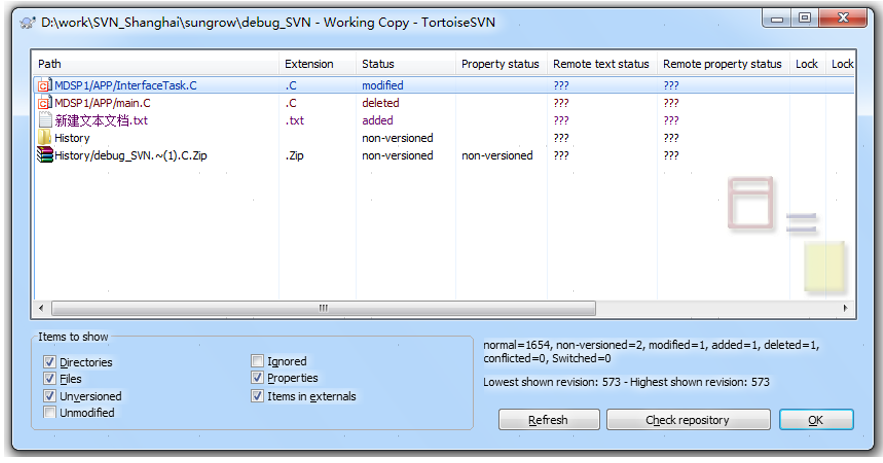The width and height of the screenshot is (883, 463).
Task: Click the C file icon for InterfaceTask.C
Action: pyautogui.click(x=44, y=86)
